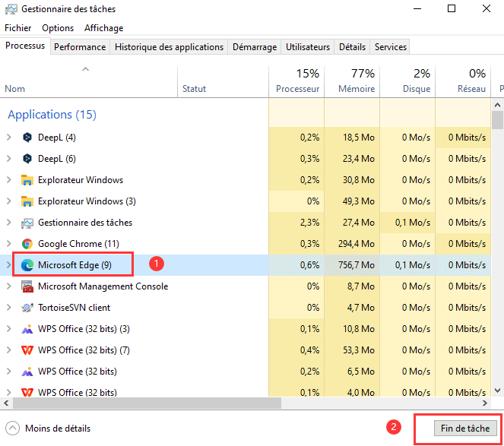Screen dimensions: 504x446
Task: Click the Google Chrome process icon
Action: 27,244
